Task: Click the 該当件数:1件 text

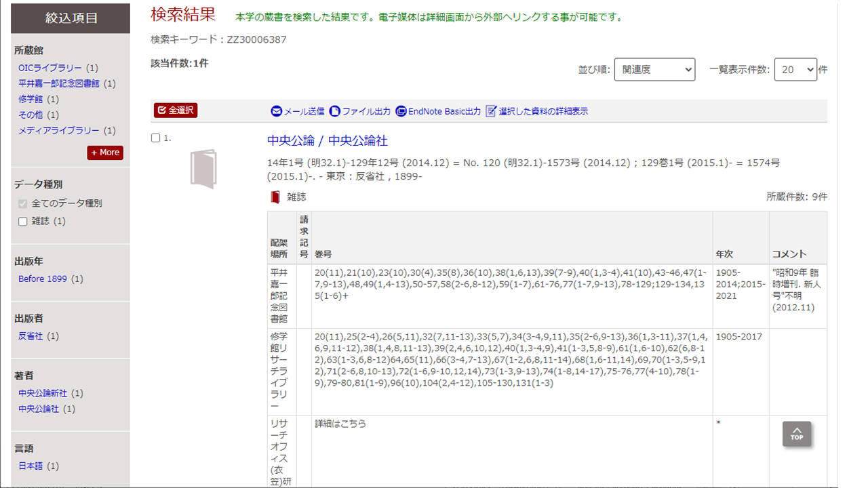Action: 179,63
